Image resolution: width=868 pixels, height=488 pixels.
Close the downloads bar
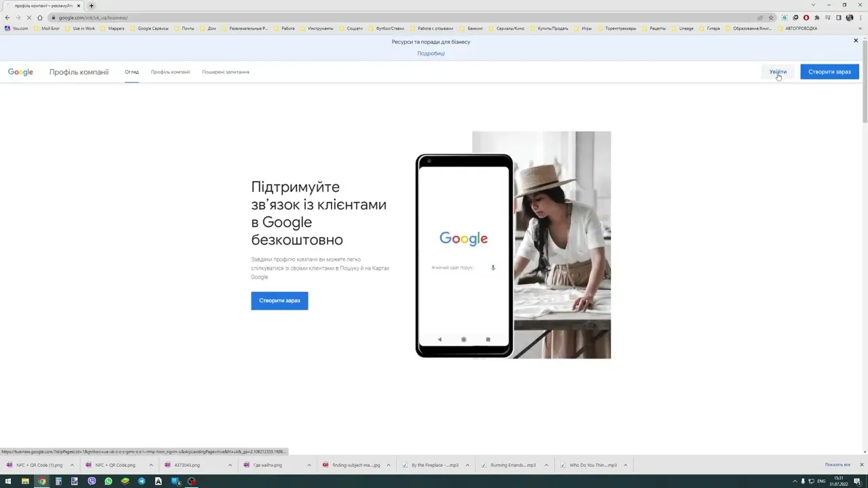(862, 465)
